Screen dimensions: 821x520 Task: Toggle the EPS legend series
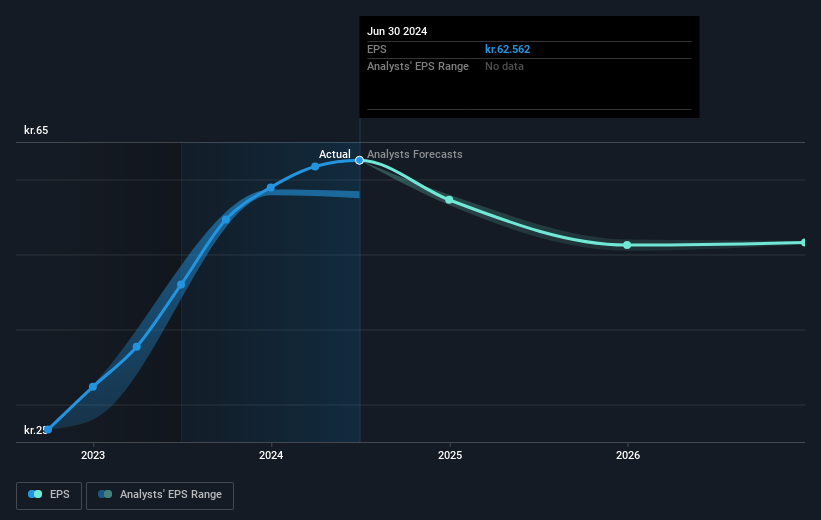[x=49, y=495]
